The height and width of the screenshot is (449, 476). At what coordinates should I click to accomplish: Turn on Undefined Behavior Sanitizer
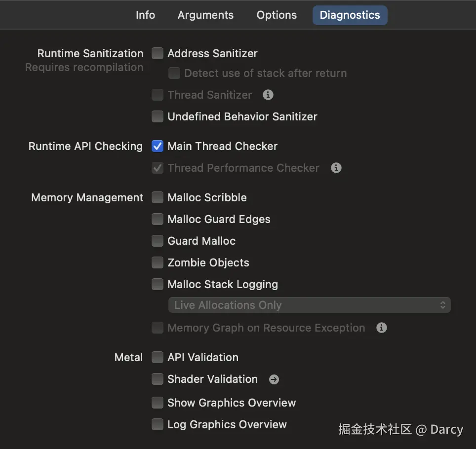(158, 116)
